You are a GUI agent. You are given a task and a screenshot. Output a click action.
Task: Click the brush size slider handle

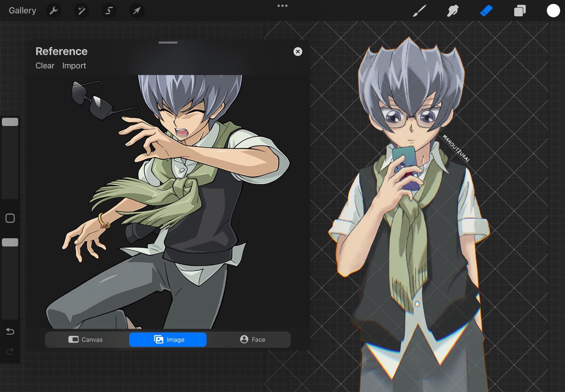(x=10, y=122)
